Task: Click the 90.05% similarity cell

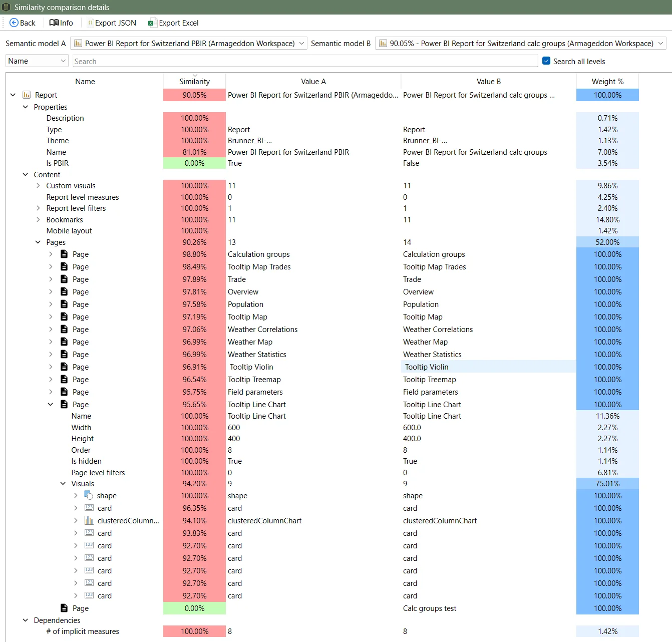Action: point(194,95)
